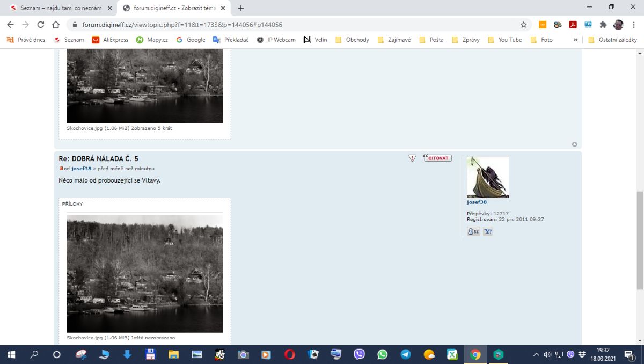Open the Chrome extensions puzzle icon
The height and width of the screenshot is (364, 644).
603,25
